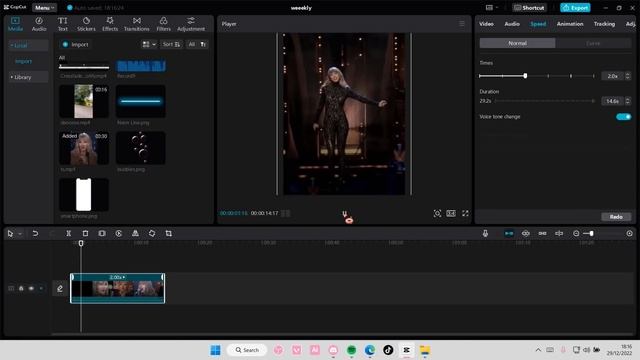Click the mirror clip tool
The width and height of the screenshot is (640, 360).
pos(135,233)
